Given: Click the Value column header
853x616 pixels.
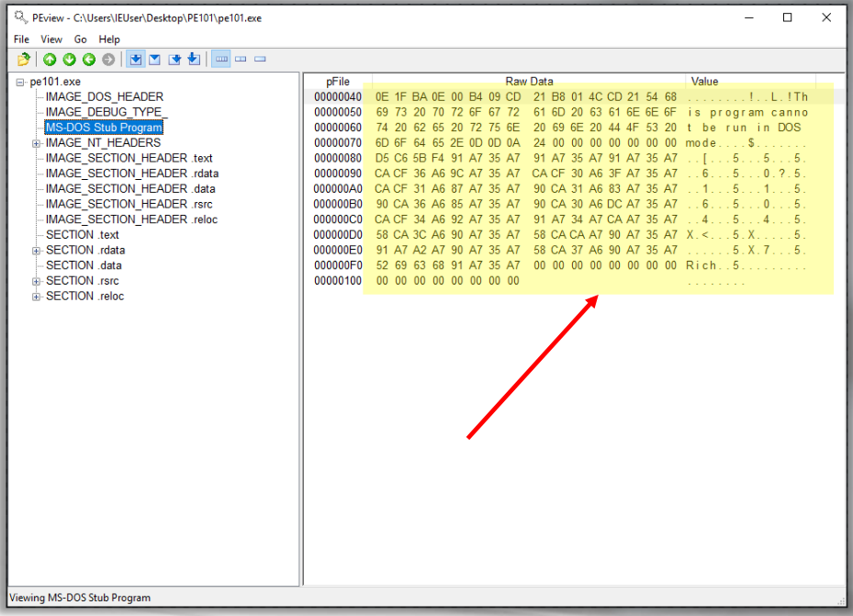Looking at the screenshot, I should pos(751,82).
